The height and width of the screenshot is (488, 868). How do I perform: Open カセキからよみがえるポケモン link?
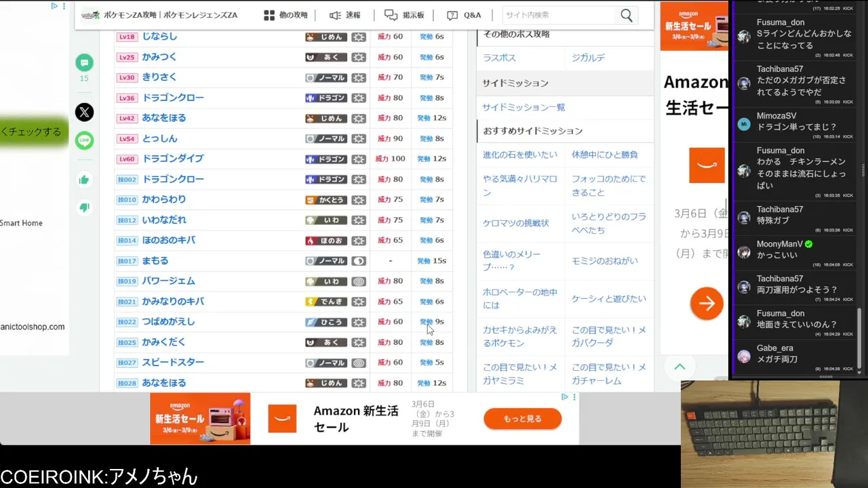(520, 336)
